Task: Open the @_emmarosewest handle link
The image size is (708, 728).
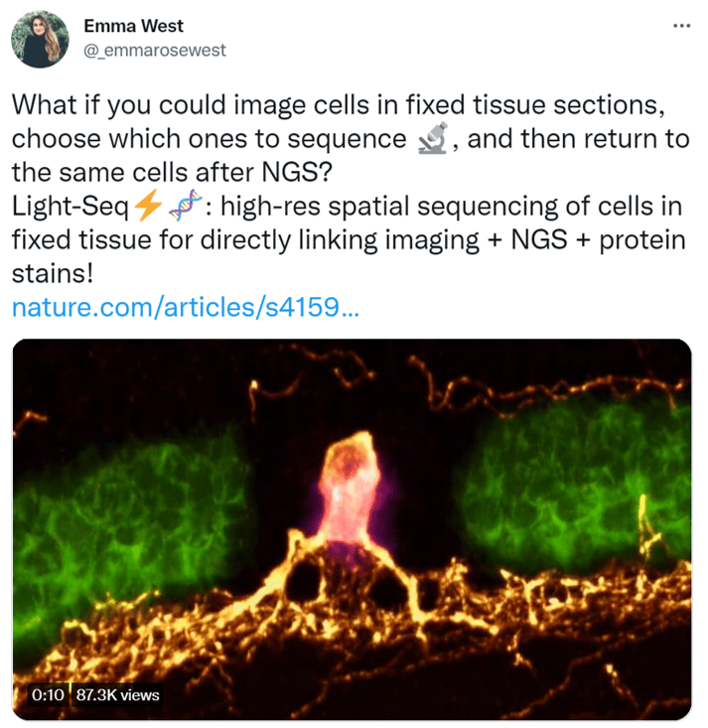Action: click(154, 49)
